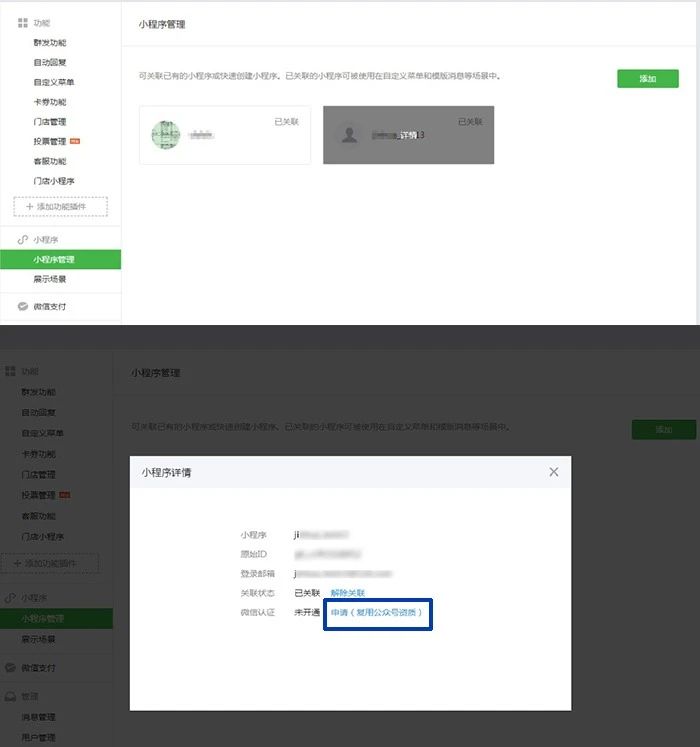
Task: Click the gray user avatar in second card
Action: [x=349, y=135]
